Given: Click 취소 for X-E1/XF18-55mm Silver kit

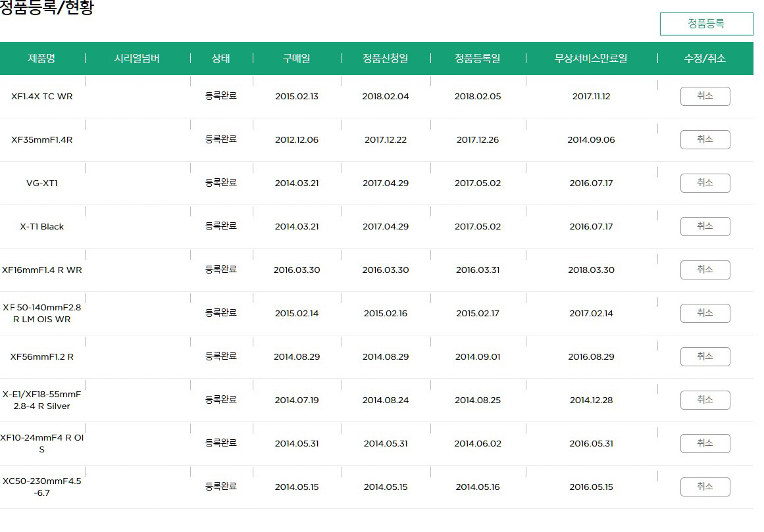Looking at the screenshot, I should [705, 400].
